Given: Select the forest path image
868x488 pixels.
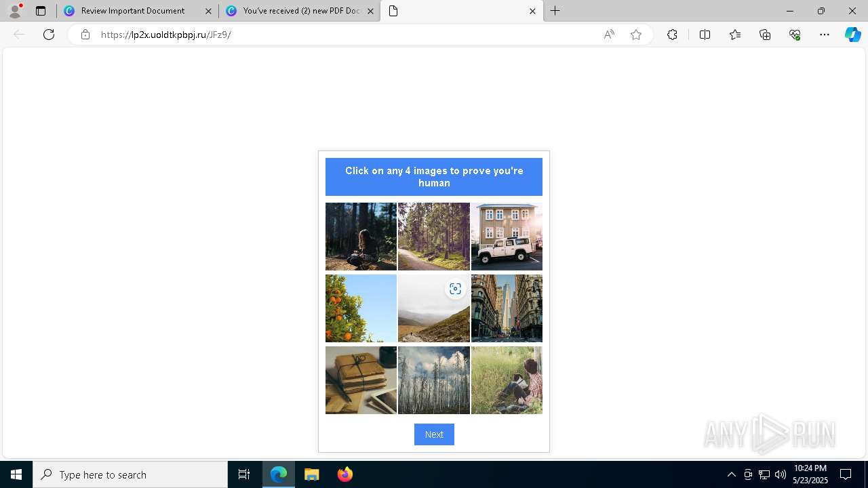Looking at the screenshot, I should click(x=434, y=237).
